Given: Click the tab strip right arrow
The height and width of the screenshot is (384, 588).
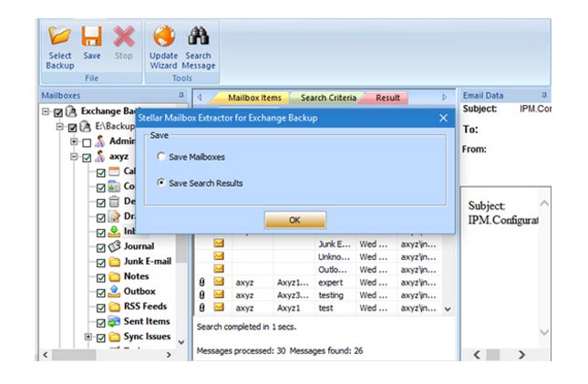Looking at the screenshot, I should (x=444, y=98).
